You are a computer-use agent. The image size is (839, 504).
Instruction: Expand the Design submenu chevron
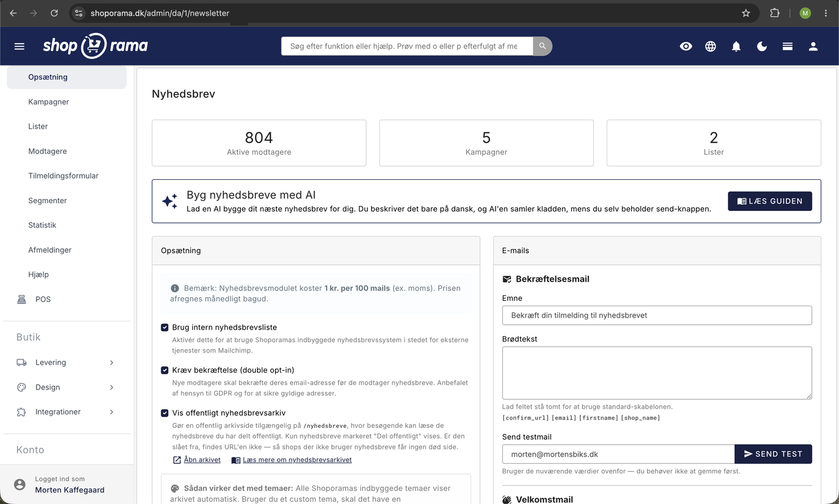pyautogui.click(x=111, y=387)
